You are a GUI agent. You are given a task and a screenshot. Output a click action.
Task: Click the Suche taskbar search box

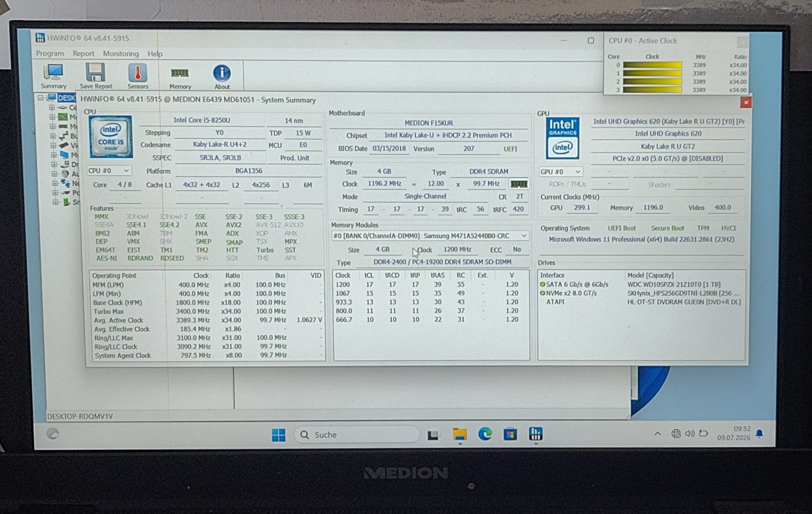point(357,435)
